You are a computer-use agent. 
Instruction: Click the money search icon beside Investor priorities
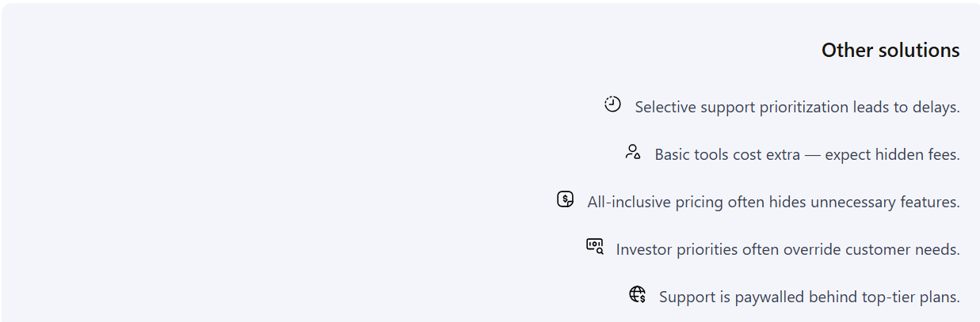(x=594, y=247)
